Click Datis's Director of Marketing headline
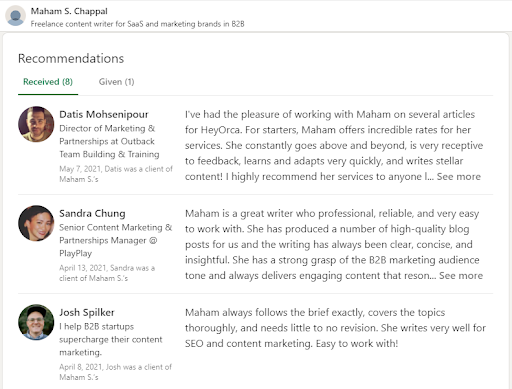The height and width of the screenshot is (389, 512). [x=109, y=141]
